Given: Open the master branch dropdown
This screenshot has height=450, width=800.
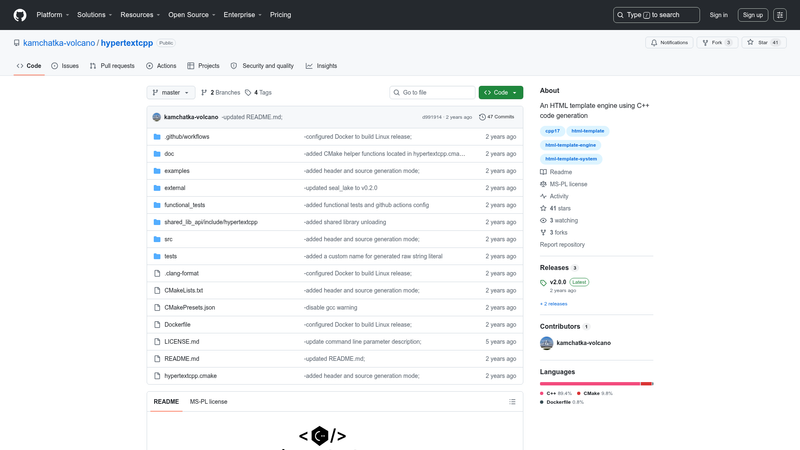Looking at the screenshot, I should [x=171, y=92].
